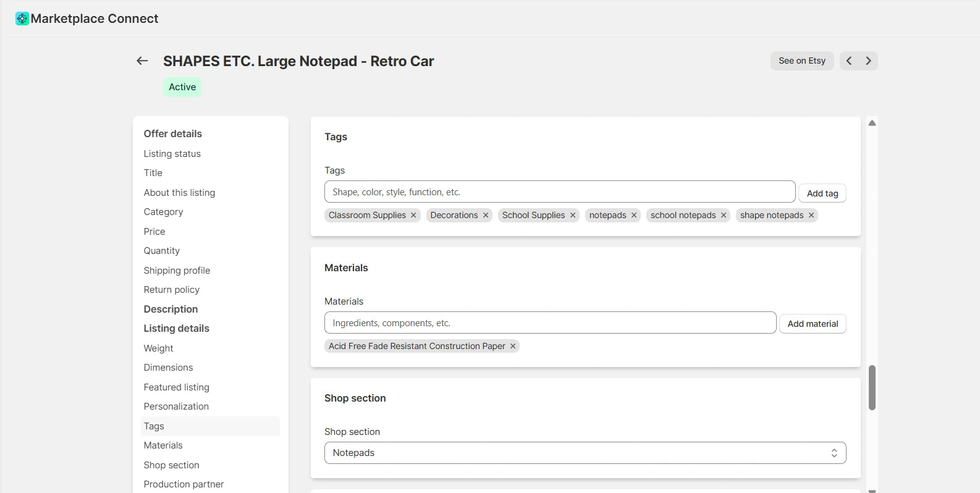This screenshot has width=980, height=493.
Task: Go to Quantity in sidebar
Action: coord(162,251)
